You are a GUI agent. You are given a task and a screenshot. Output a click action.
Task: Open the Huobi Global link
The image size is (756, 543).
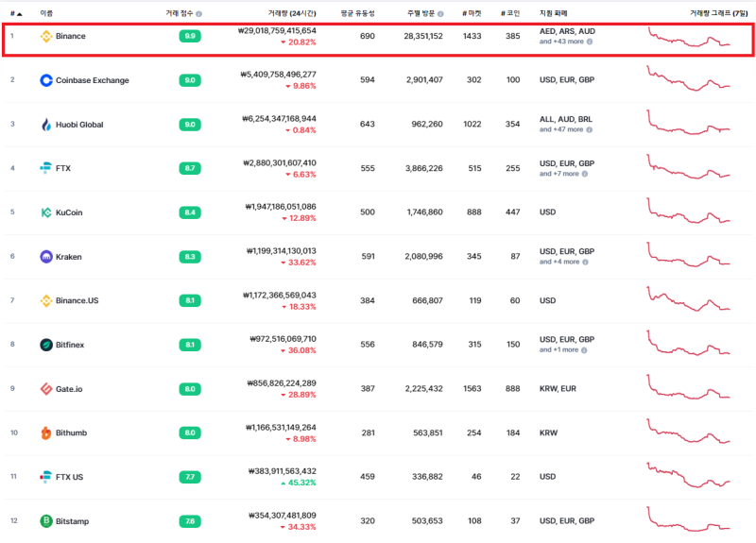[x=79, y=125]
